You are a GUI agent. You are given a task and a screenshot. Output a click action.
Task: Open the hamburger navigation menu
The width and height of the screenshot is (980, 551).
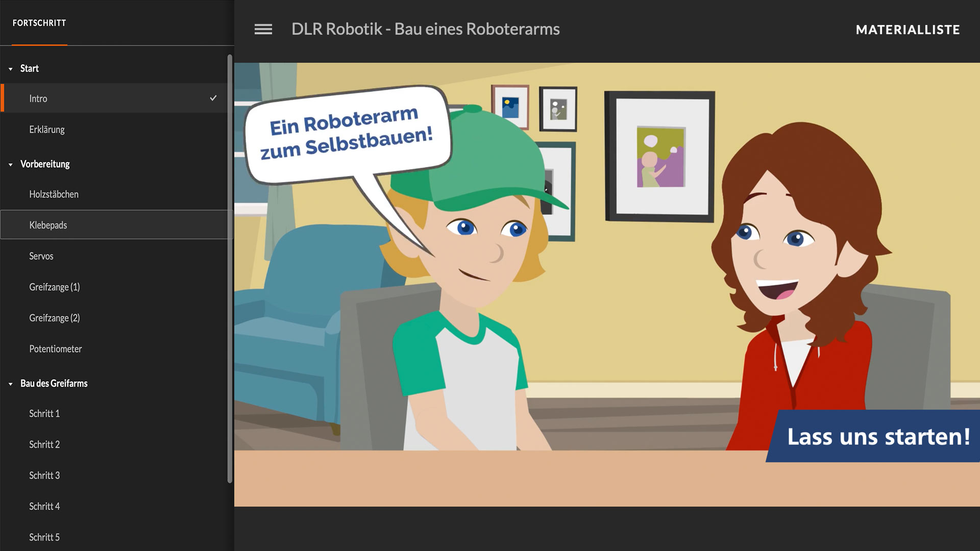(263, 29)
